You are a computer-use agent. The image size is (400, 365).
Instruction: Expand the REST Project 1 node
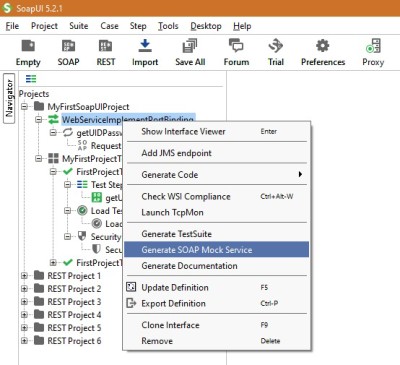click(24, 276)
